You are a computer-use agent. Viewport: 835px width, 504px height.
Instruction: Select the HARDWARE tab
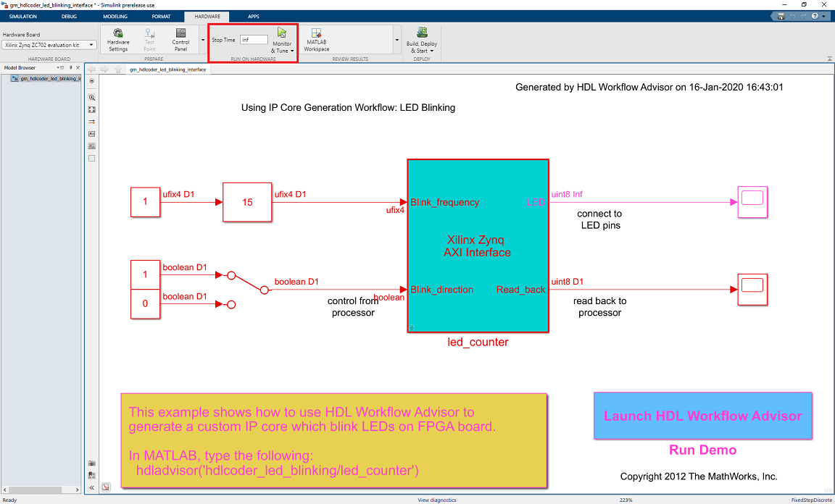[207, 17]
